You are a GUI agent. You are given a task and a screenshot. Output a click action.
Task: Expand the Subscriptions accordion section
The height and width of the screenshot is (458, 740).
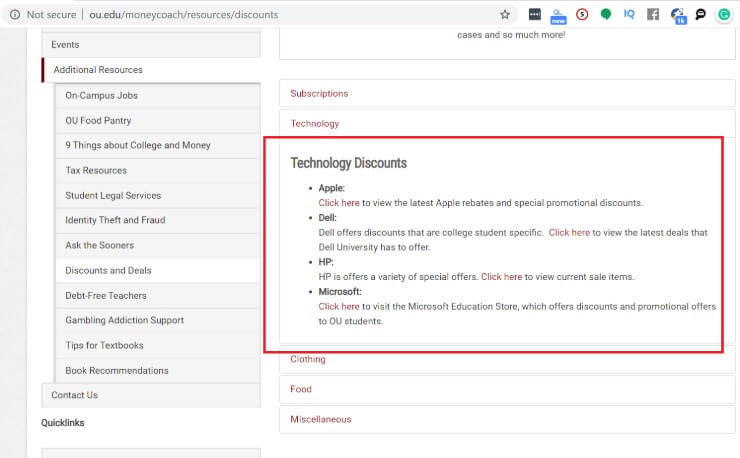point(507,93)
